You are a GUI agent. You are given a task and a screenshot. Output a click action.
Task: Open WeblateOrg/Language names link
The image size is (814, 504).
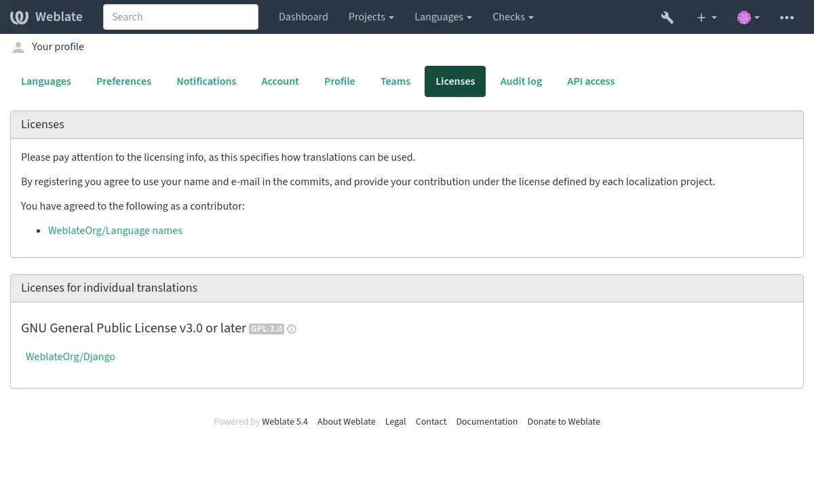click(x=115, y=231)
